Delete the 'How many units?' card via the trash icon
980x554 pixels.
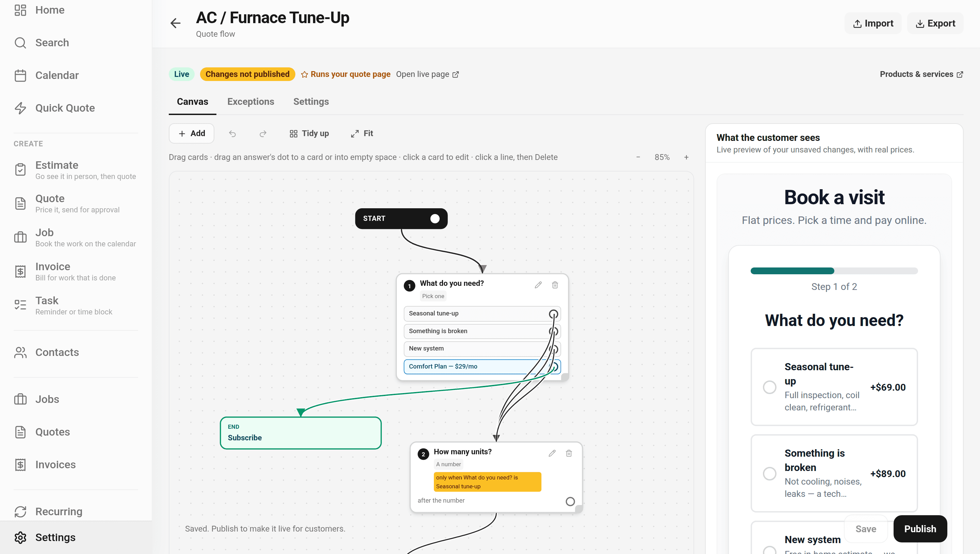pyautogui.click(x=569, y=453)
